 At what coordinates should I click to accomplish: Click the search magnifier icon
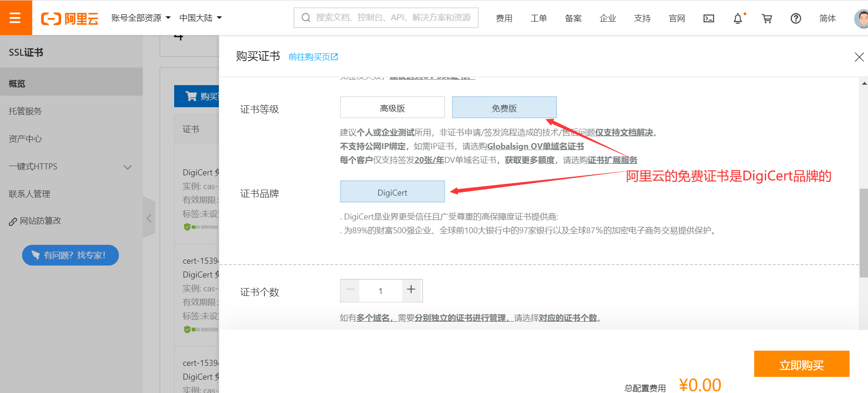pyautogui.click(x=306, y=18)
